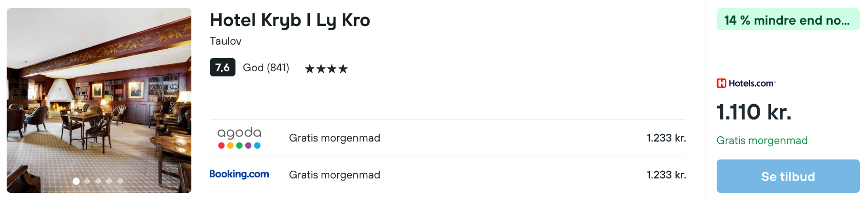Click the four-star rating icons
868x201 pixels.
(x=326, y=69)
